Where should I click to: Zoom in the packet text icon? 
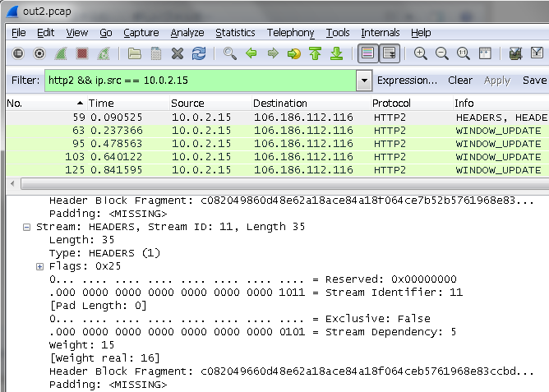click(x=420, y=53)
